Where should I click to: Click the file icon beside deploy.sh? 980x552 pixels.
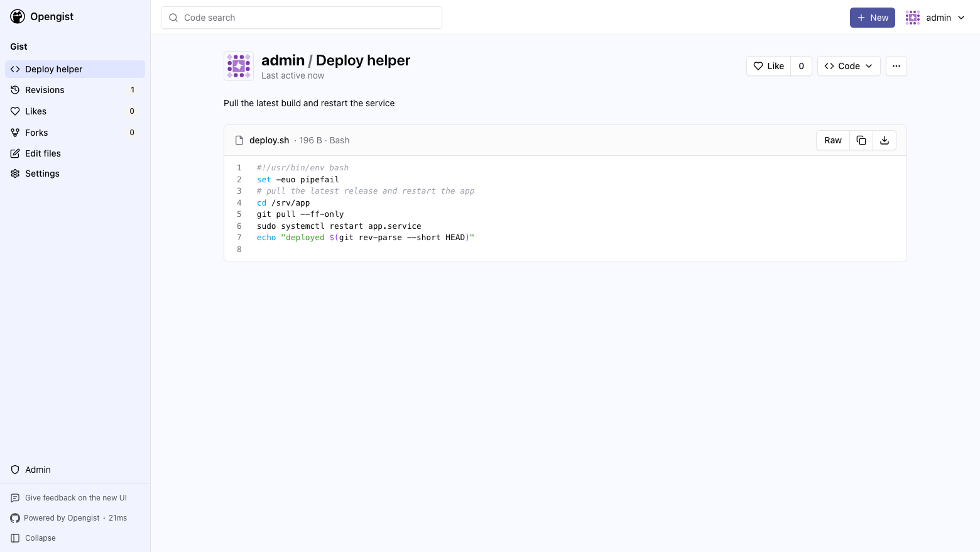pos(239,140)
